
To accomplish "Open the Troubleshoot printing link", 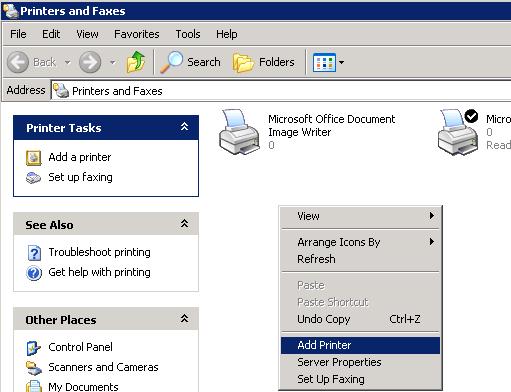I will coord(99,252).
